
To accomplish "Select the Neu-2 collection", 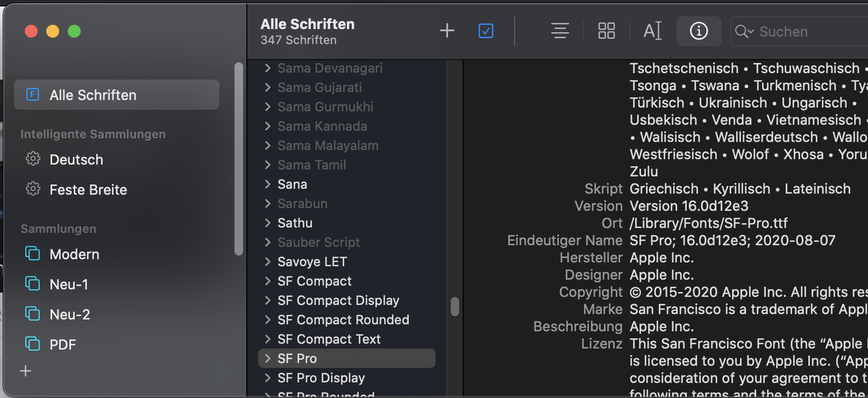I will click(70, 315).
